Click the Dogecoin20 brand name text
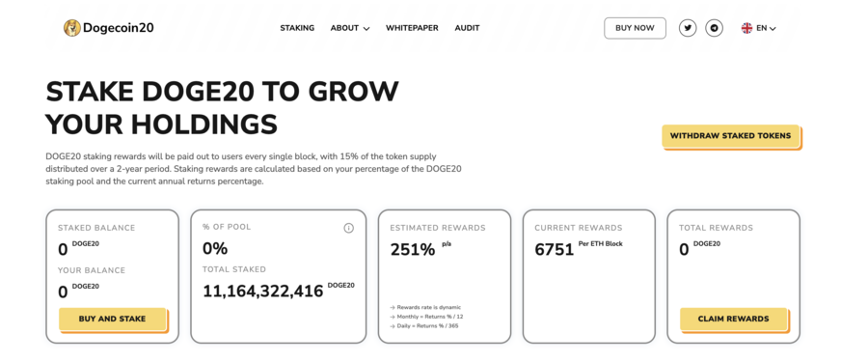Image resolution: width=868 pixels, height=362 pixels. [x=119, y=28]
